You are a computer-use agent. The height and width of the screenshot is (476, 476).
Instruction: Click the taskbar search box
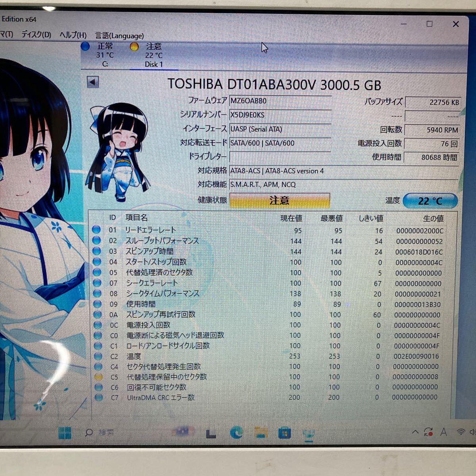point(100,432)
